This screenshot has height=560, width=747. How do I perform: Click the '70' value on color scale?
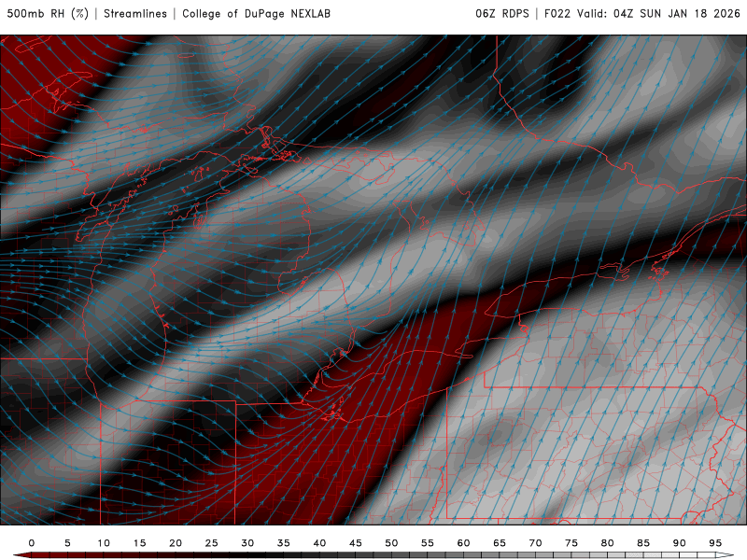point(535,543)
